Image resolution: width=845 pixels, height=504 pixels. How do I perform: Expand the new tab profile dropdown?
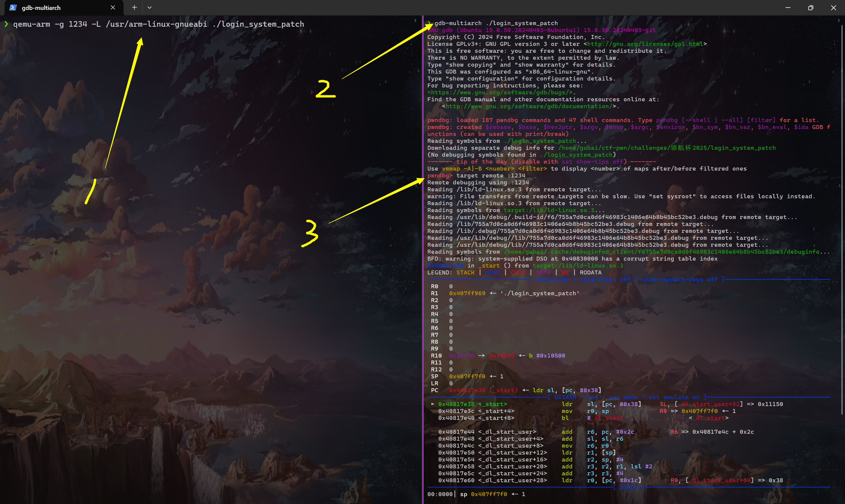150,8
